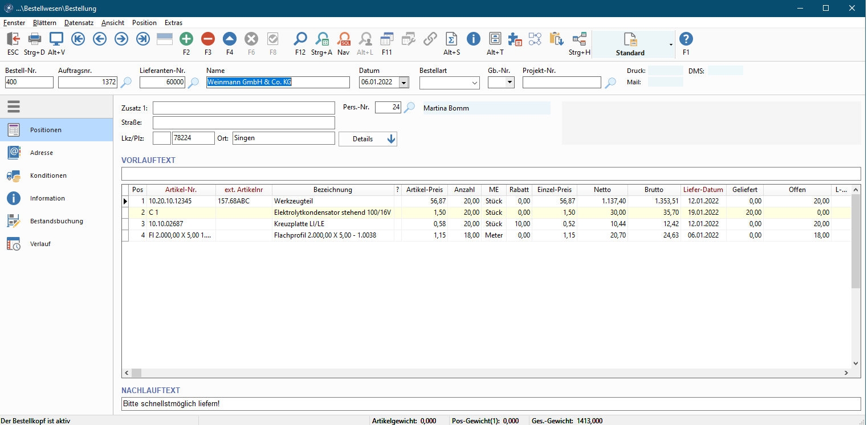Switch to the Konditionen section

(x=48, y=175)
